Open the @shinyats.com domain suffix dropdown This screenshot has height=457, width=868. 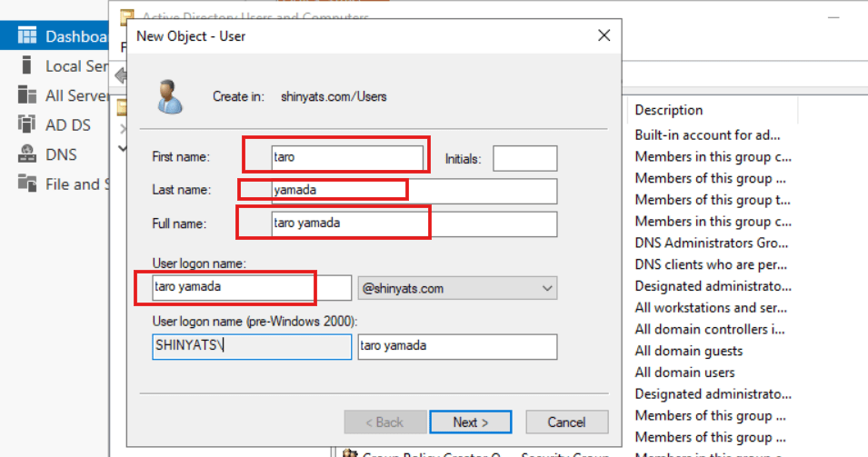pyautogui.click(x=457, y=288)
